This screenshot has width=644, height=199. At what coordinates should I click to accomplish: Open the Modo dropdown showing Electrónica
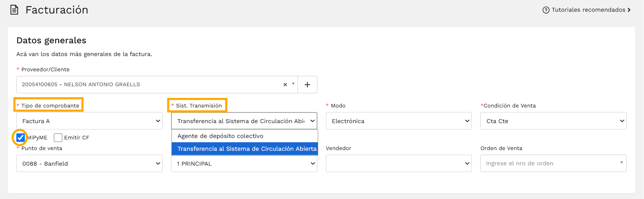(399, 121)
